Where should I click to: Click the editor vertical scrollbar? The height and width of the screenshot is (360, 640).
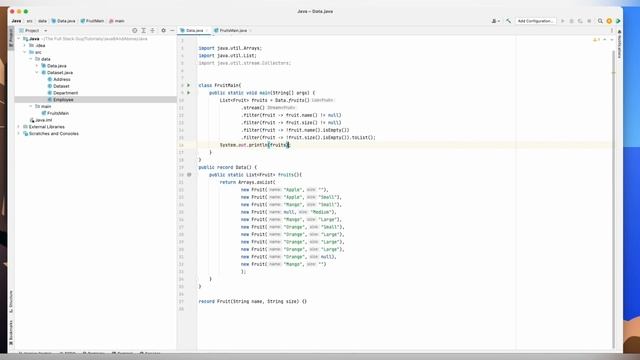pos(613,199)
